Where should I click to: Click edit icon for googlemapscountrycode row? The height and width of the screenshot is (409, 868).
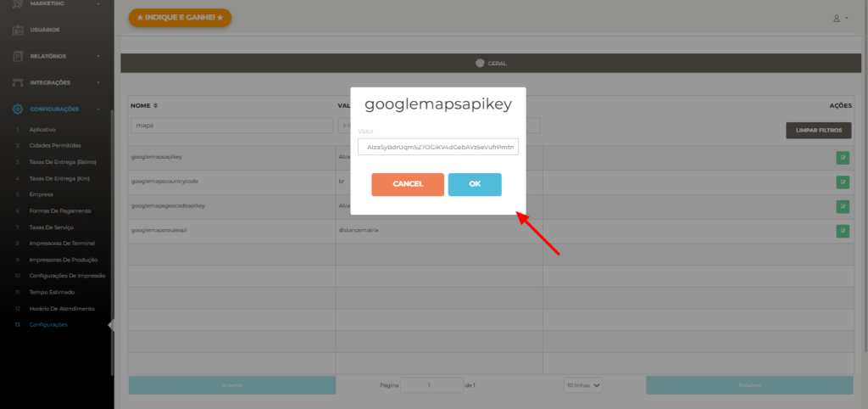point(843,182)
